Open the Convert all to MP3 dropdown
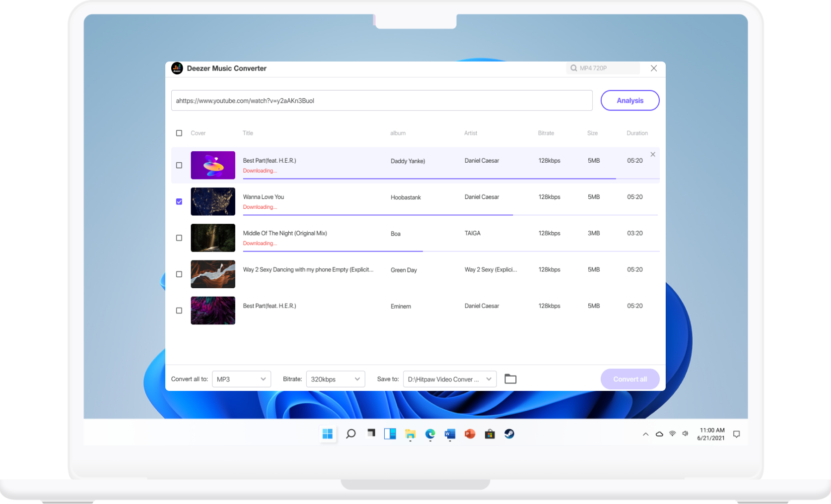This screenshot has width=831, height=504. [x=242, y=379]
